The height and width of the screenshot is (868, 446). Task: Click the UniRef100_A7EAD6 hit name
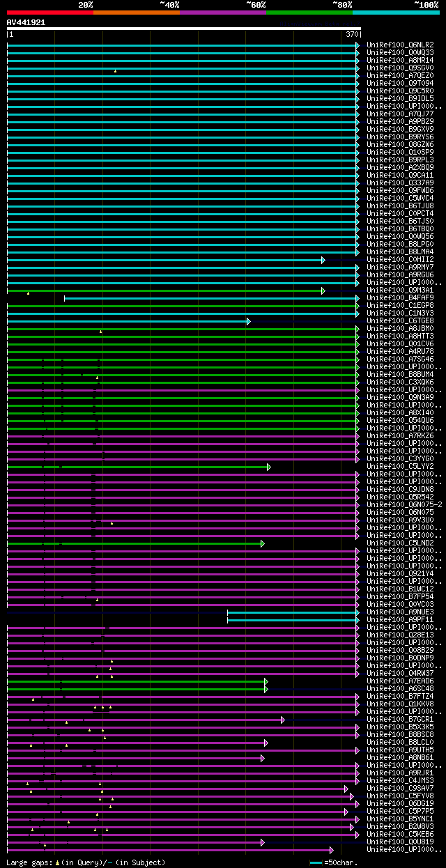(x=400, y=681)
